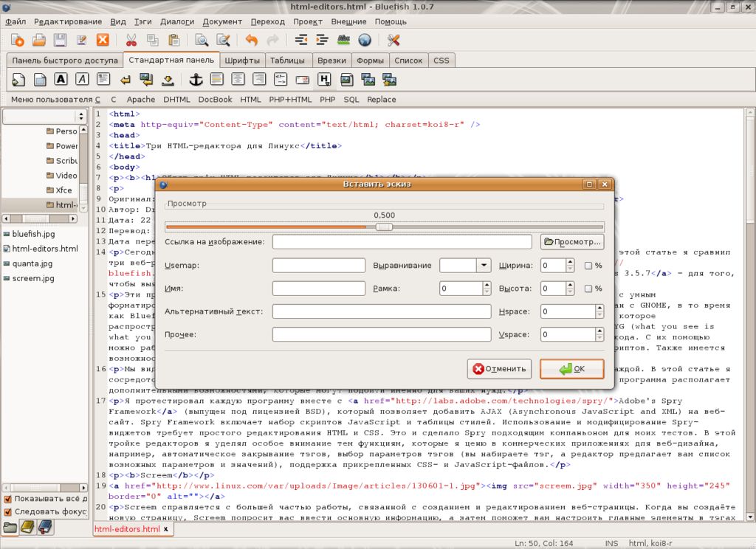
Task: Open the H heading dropdown icon on the HTML toolbar
Action: (x=325, y=80)
